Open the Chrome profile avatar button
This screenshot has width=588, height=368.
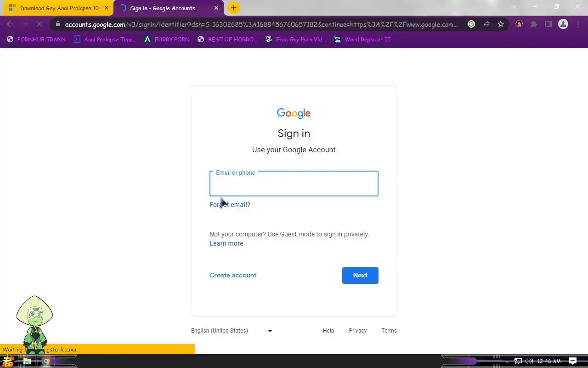(563, 24)
